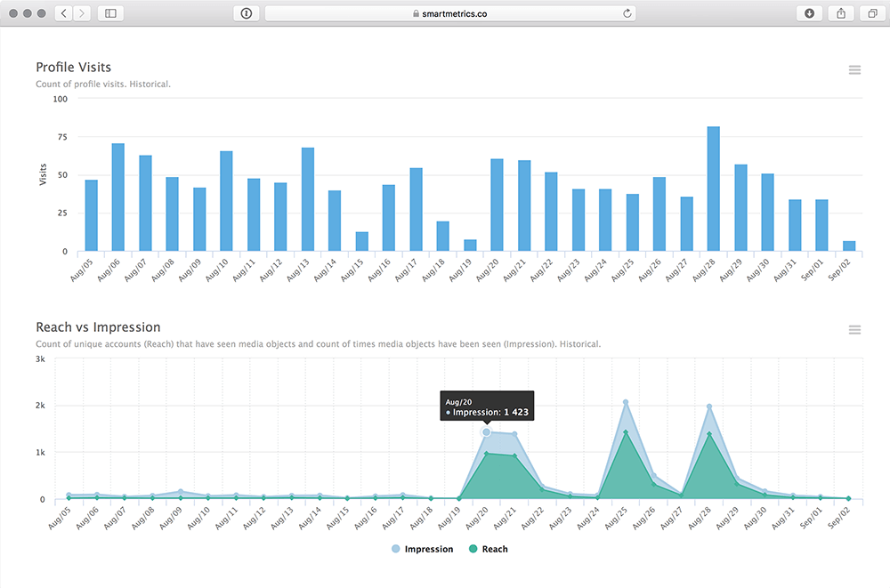Open the Reach vs Impression chart menu
The image size is (890, 588).
pyautogui.click(x=854, y=330)
